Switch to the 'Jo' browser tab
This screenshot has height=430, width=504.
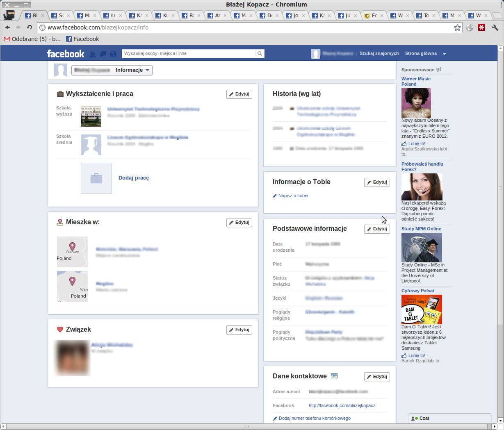coord(294,16)
